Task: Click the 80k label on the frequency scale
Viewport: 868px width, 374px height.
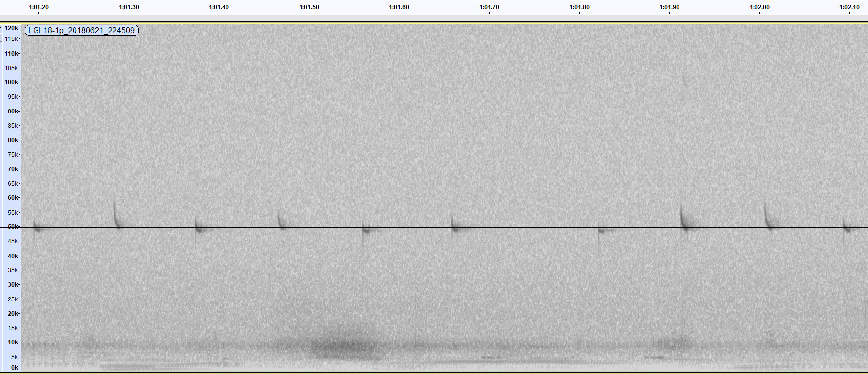Action: (13, 140)
